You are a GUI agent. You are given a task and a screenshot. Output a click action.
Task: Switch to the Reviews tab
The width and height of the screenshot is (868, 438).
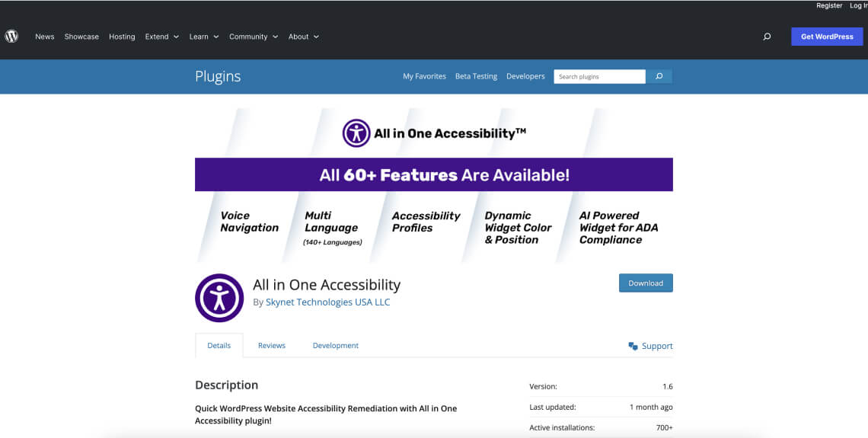(x=271, y=345)
